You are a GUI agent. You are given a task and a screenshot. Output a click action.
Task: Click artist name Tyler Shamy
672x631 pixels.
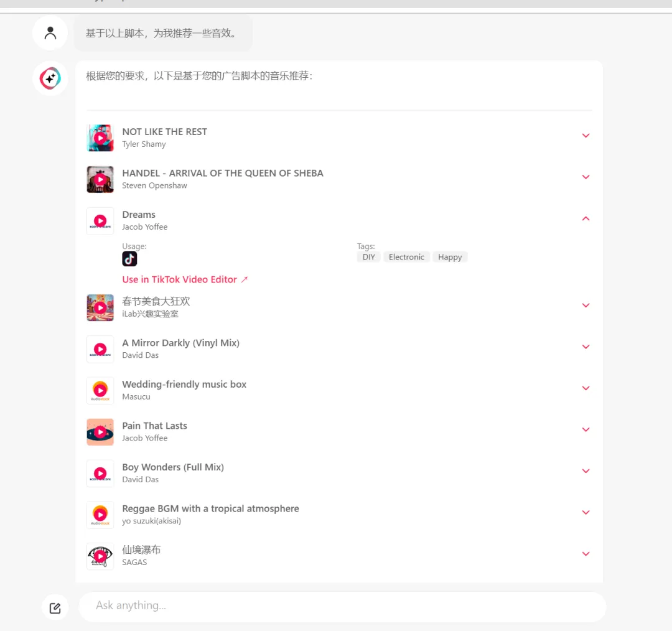144,144
